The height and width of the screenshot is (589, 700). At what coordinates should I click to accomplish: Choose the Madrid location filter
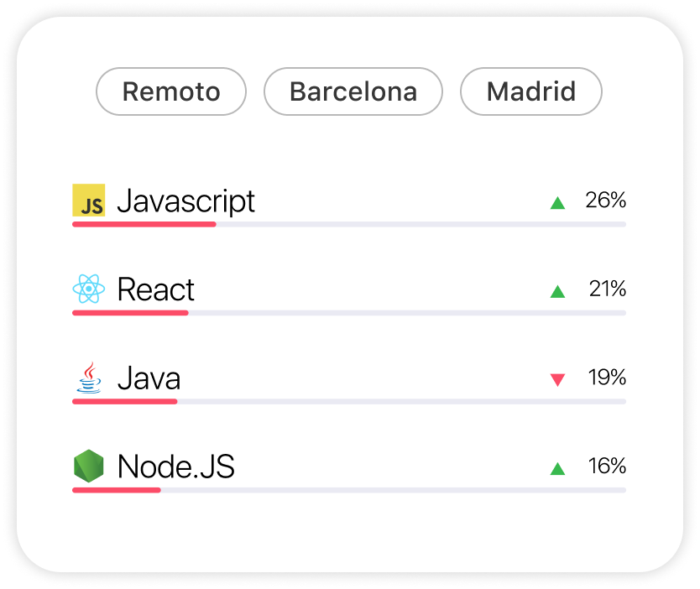[x=531, y=91]
